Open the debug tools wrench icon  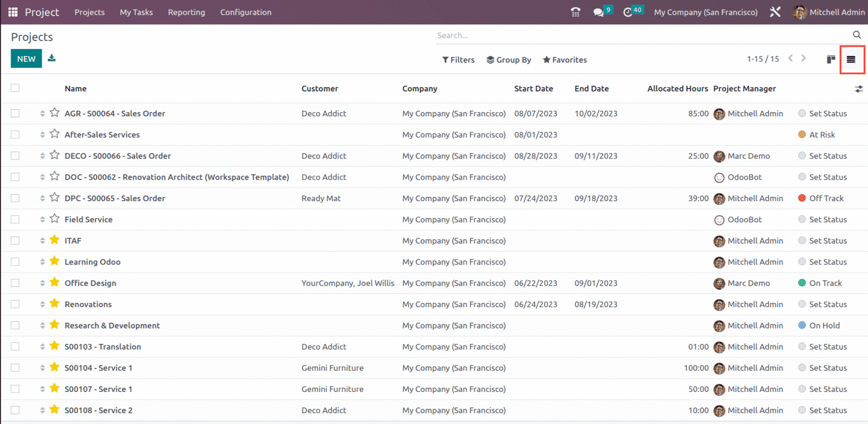[775, 12]
